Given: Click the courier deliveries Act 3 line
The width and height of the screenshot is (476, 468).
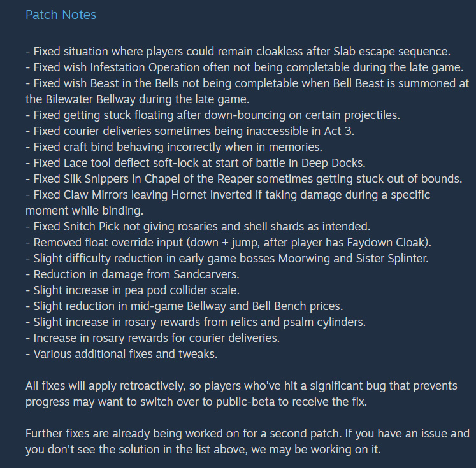Looking at the screenshot, I should pos(190,131).
